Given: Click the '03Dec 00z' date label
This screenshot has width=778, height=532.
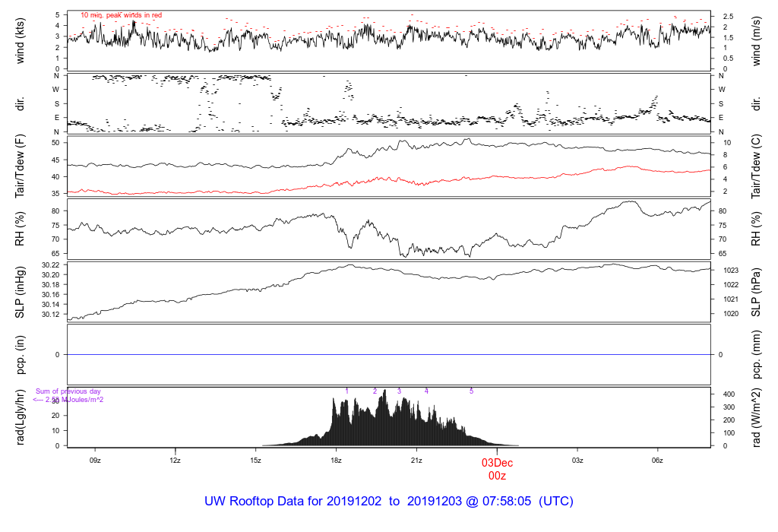Looking at the screenshot, I should 497,470.
